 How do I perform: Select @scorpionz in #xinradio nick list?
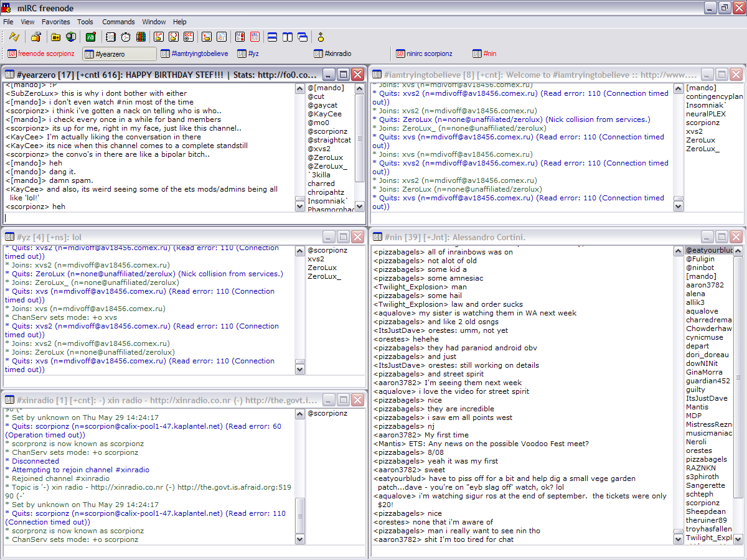point(327,413)
